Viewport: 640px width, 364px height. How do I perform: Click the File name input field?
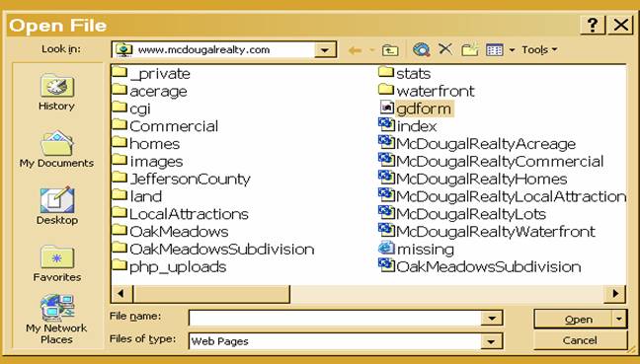pyautogui.click(x=335, y=318)
